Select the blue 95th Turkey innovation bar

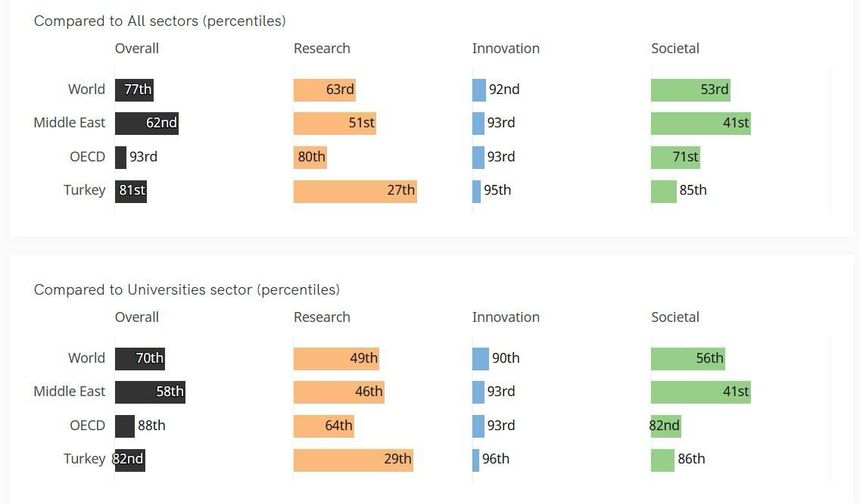[x=477, y=190]
